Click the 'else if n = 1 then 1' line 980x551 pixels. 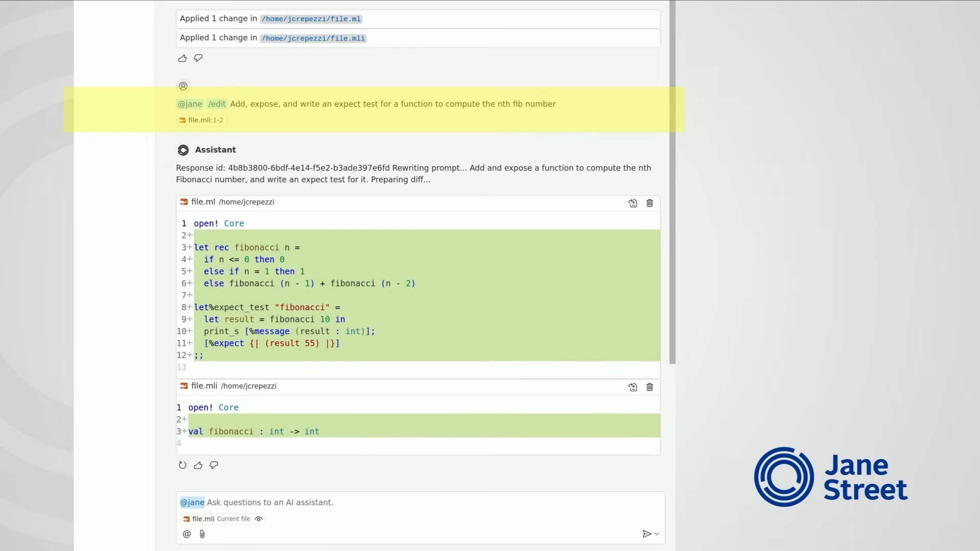tap(254, 271)
